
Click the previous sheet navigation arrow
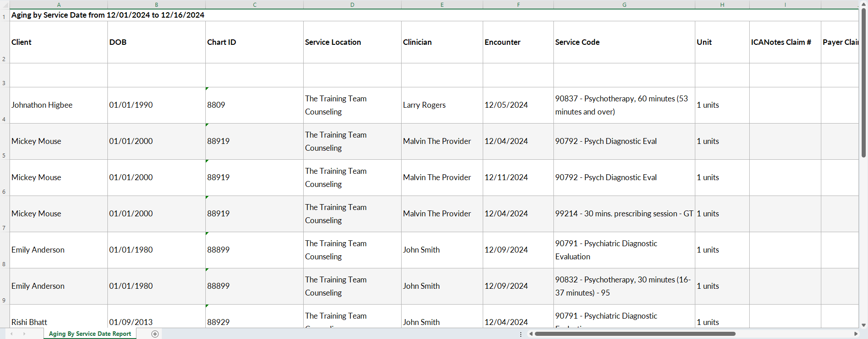click(11, 334)
